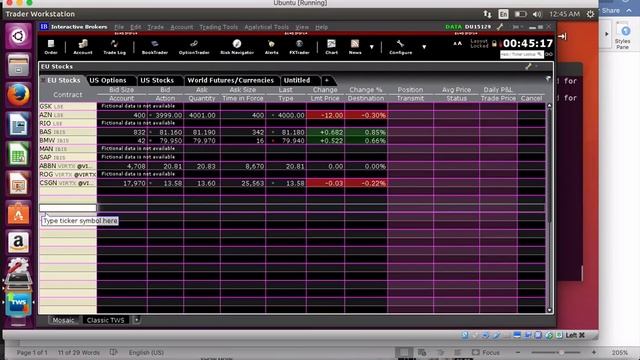The width and height of the screenshot is (640, 360).
Task: Open the Account window icon
Action: pos(82,47)
